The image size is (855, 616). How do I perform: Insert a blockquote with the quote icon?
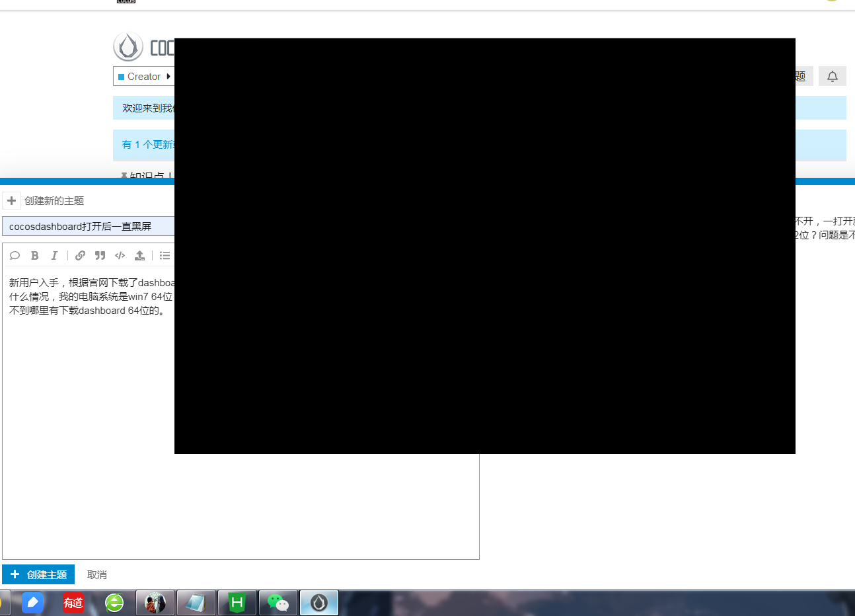100,256
